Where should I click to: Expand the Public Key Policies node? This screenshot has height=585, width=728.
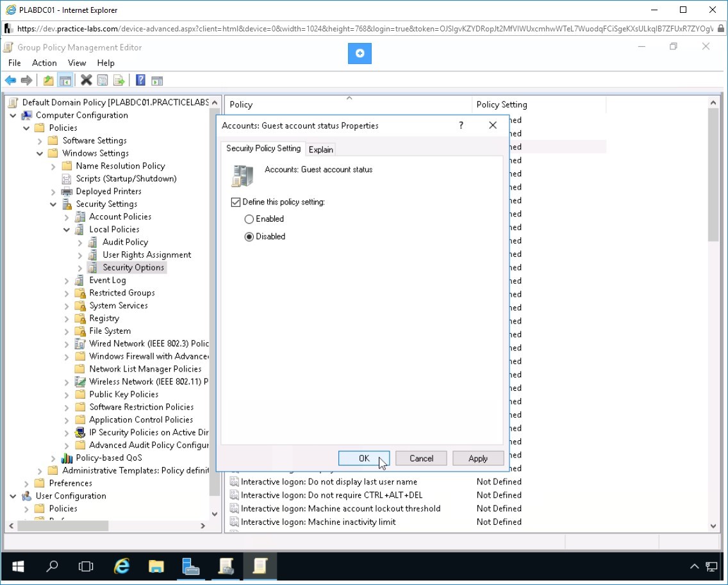(x=67, y=395)
